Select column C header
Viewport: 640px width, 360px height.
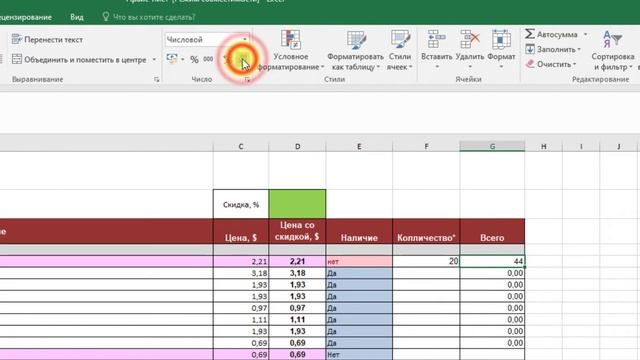(241, 146)
